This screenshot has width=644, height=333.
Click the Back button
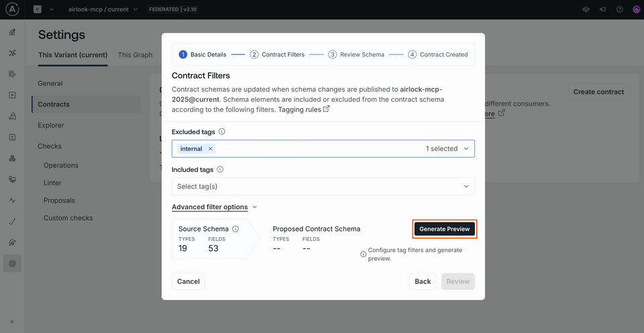[423, 281]
